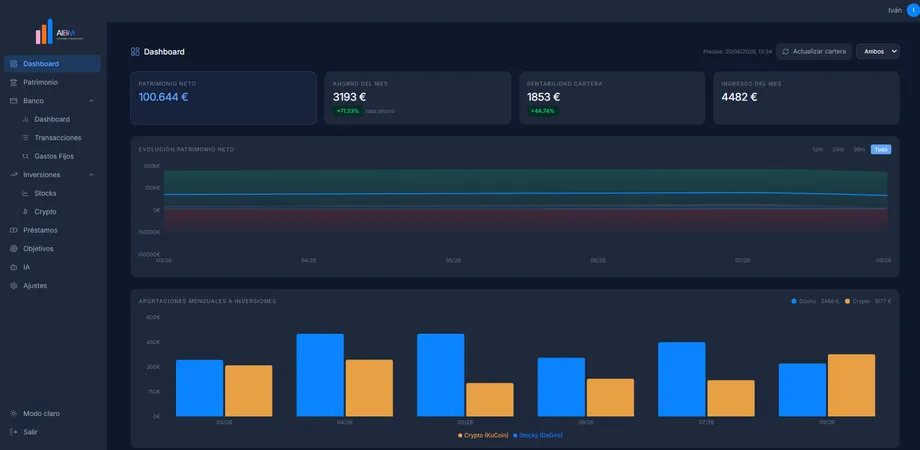Click the orange Crypto legend swatch
Image resolution: width=920 pixels, height=450 pixels.
click(847, 301)
